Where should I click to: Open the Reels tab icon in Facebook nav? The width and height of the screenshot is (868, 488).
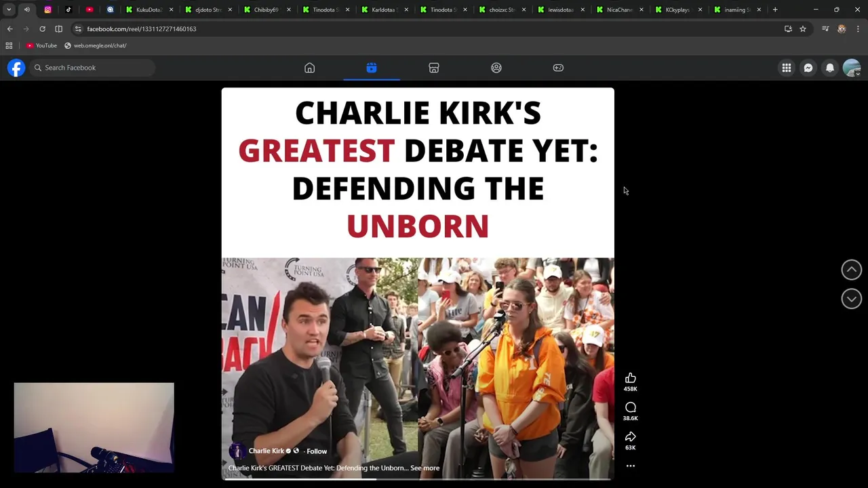(x=372, y=68)
